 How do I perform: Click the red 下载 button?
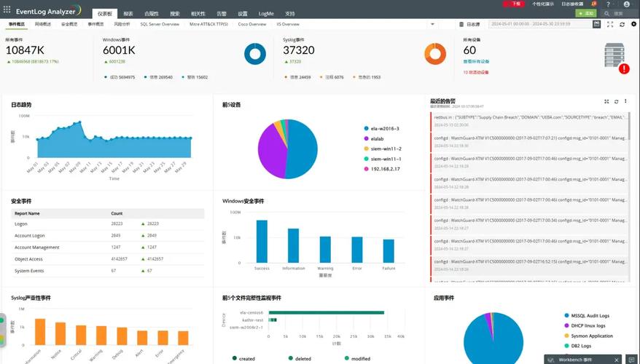[516, 4]
